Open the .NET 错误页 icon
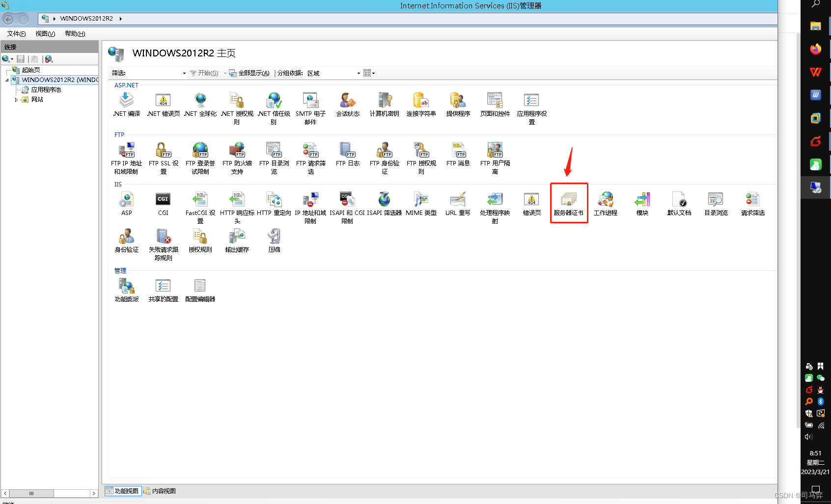The image size is (831, 504). tap(163, 105)
